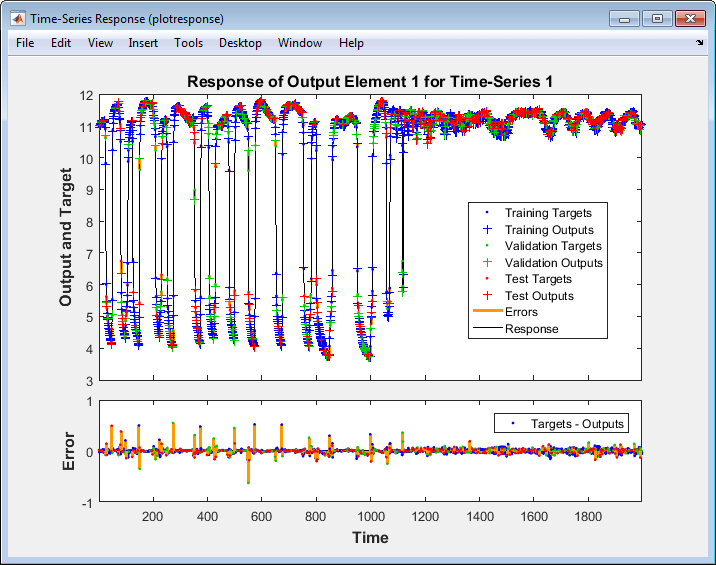The image size is (716, 565).
Task: Open the Help menu
Action: pyautogui.click(x=351, y=43)
